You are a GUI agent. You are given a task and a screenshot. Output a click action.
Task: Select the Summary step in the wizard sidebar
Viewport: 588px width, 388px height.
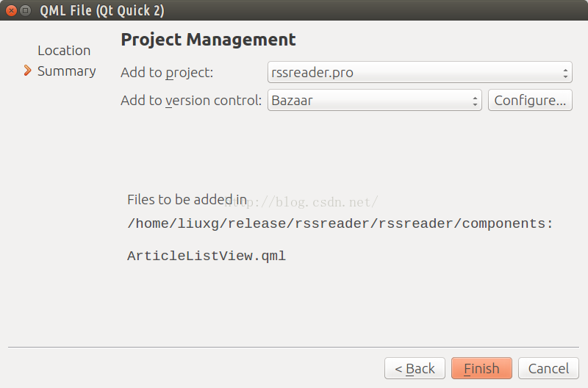point(67,71)
